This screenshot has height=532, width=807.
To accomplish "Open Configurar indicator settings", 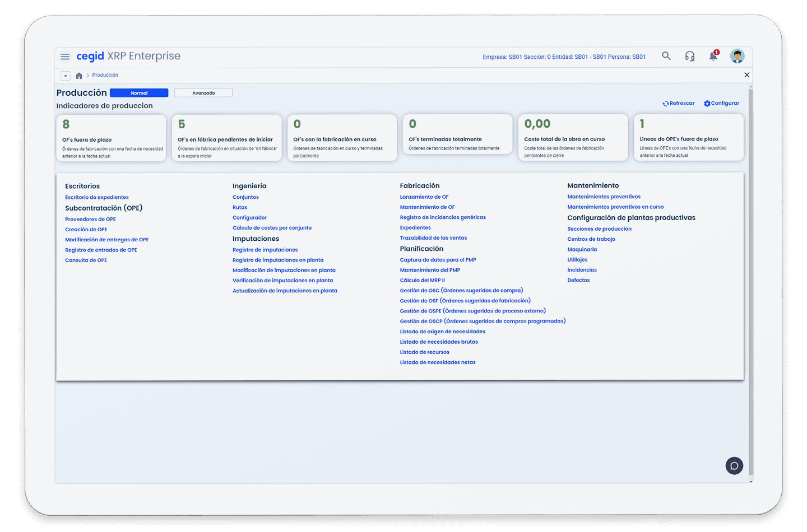I will coord(721,104).
